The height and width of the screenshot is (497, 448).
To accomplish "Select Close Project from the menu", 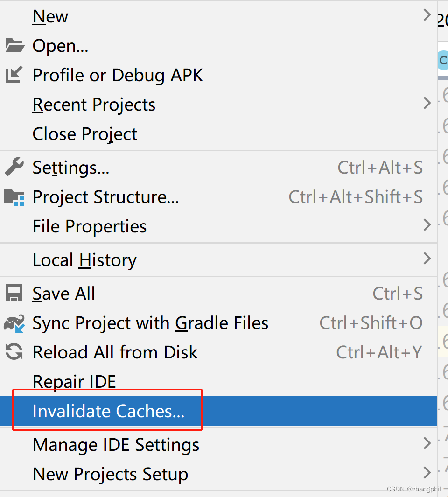I will 84,134.
